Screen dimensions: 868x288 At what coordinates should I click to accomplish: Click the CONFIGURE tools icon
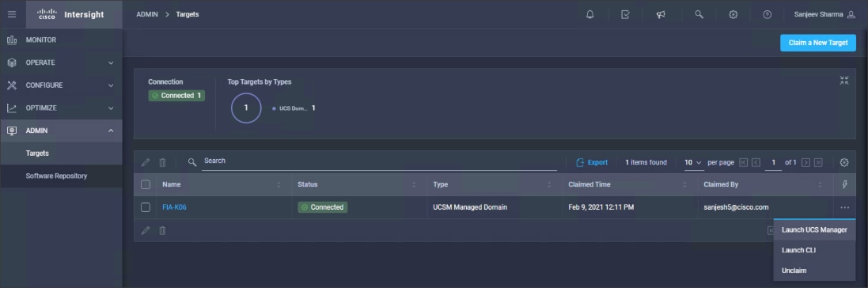[x=12, y=85]
